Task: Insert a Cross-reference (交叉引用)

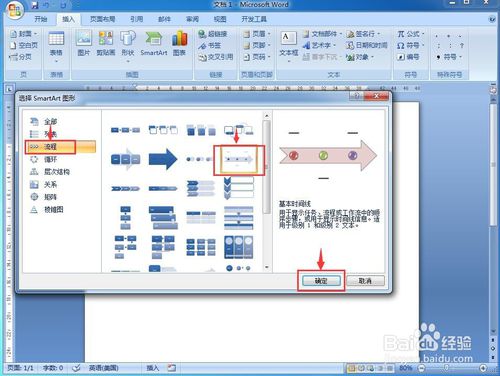Action: click(x=215, y=57)
